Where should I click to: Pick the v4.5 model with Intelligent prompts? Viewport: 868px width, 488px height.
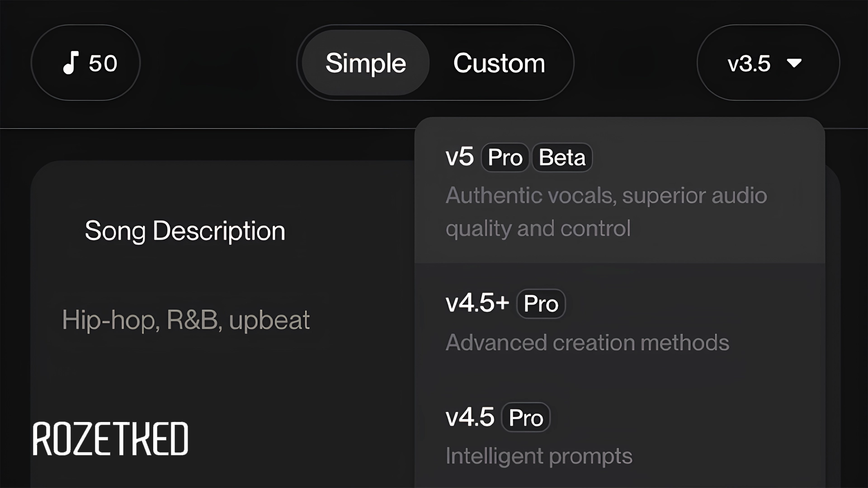(x=470, y=417)
